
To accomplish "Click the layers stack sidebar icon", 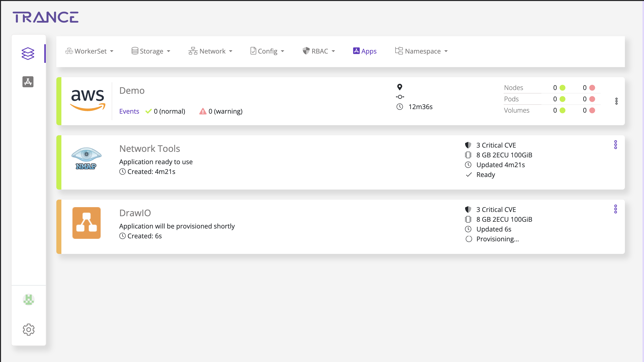I will coord(28,53).
